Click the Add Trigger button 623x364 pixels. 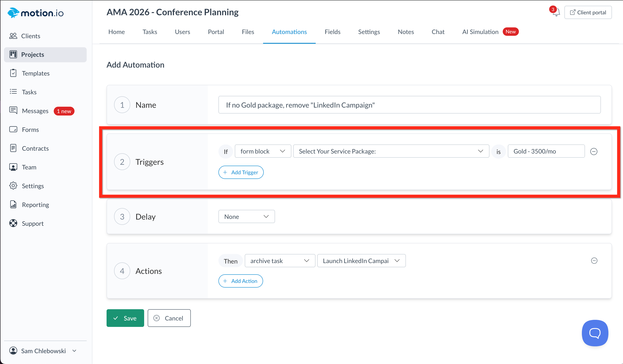[241, 172]
